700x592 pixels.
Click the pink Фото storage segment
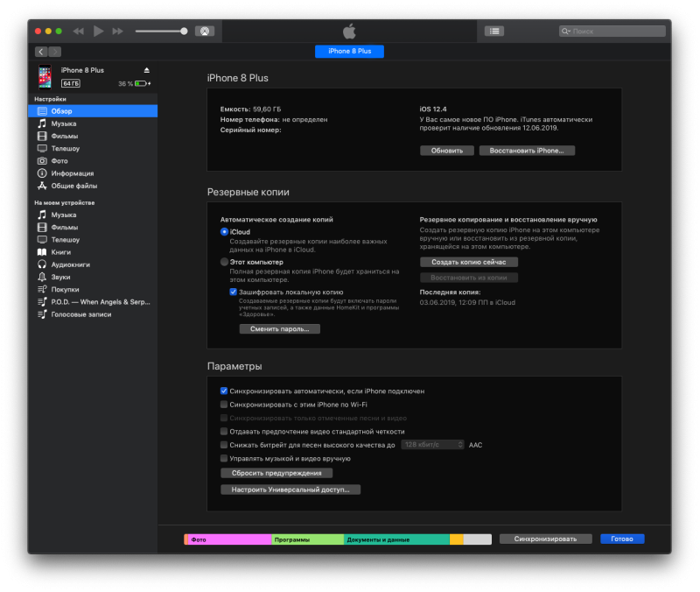tap(229, 539)
